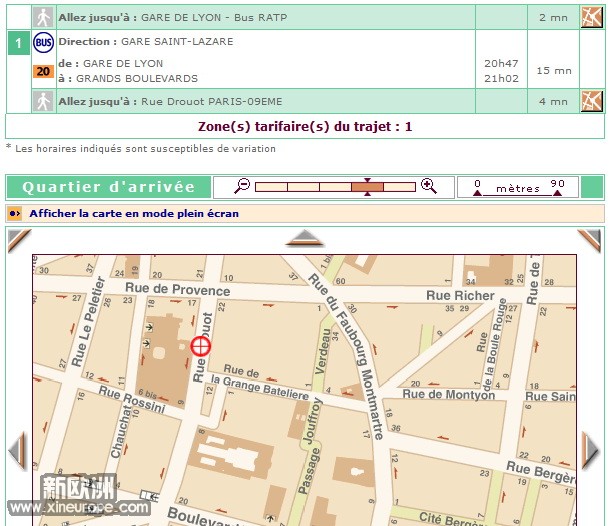Click 'Rue de la Boule Rouge' map label
This screenshot has height=526, width=612.
pos(491,345)
